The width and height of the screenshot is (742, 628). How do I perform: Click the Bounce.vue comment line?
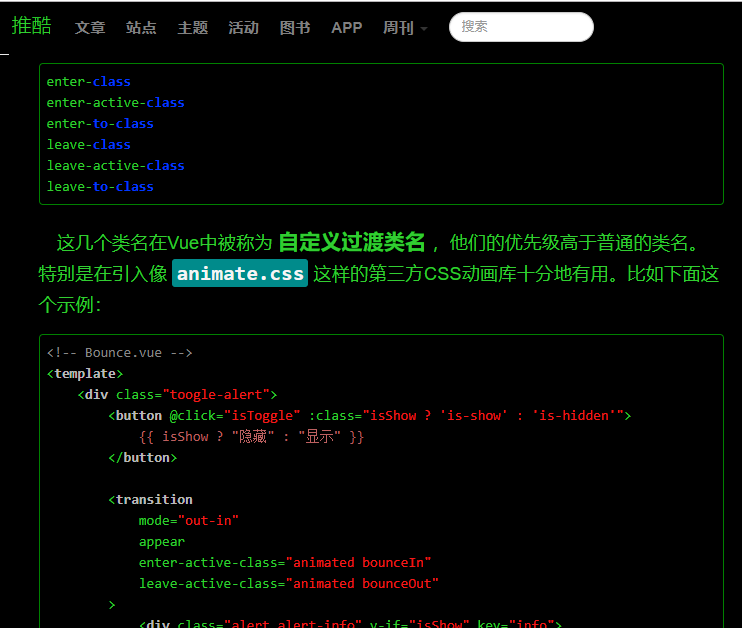tap(120, 353)
